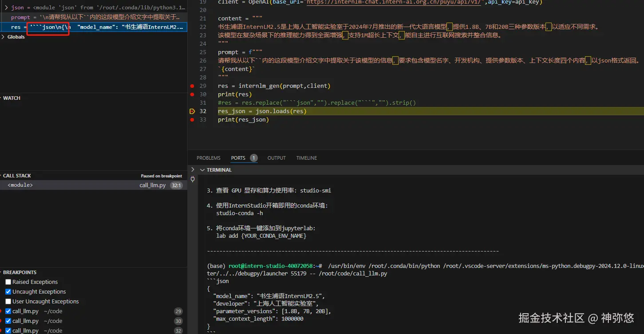
Task: Click terminal output line containing "developer"
Action: click(266, 304)
